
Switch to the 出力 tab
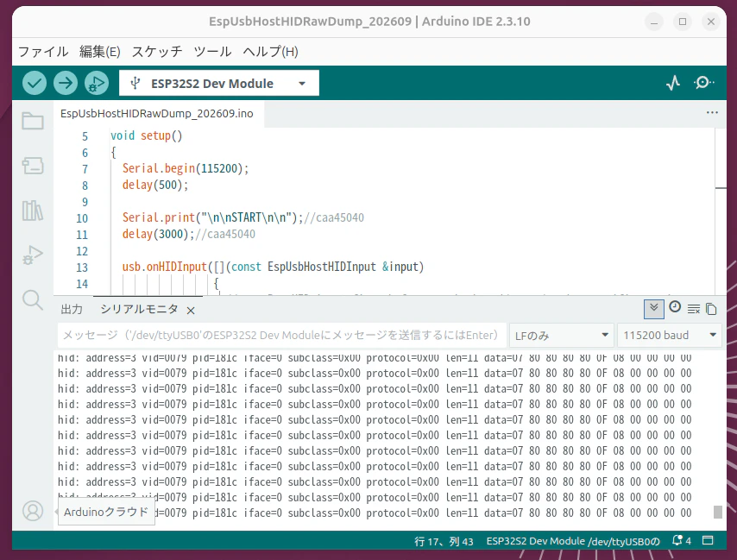[x=72, y=309]
